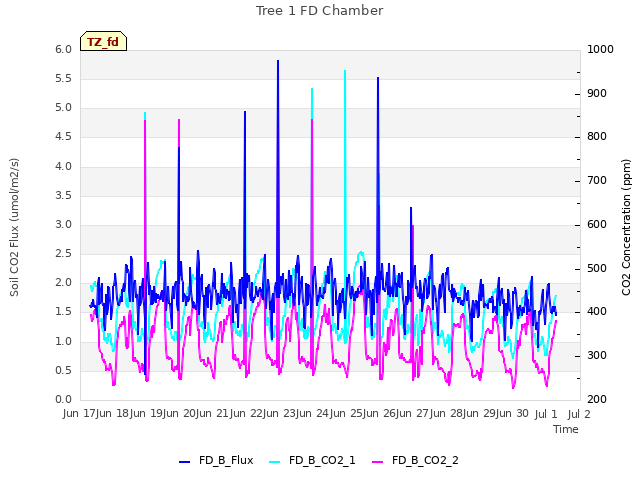The width and height of the screenshot is (640, 480).
Task: Click the Time axis label
Action: point(566,429)
